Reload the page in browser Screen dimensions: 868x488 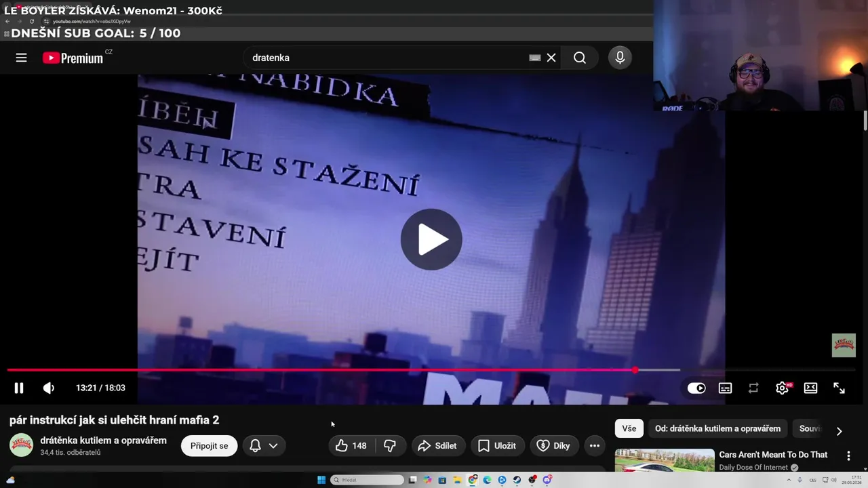[x=31, y=21]
